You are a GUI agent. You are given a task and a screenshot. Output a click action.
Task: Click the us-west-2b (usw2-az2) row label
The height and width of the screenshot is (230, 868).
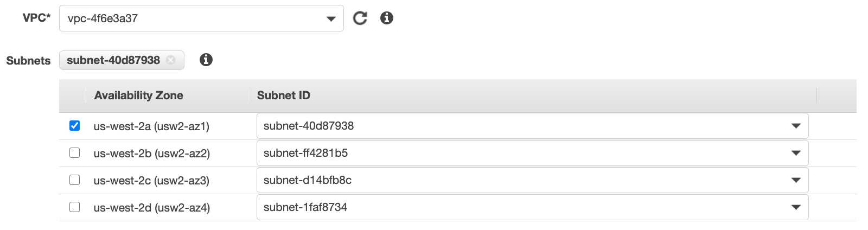(151, 154)
